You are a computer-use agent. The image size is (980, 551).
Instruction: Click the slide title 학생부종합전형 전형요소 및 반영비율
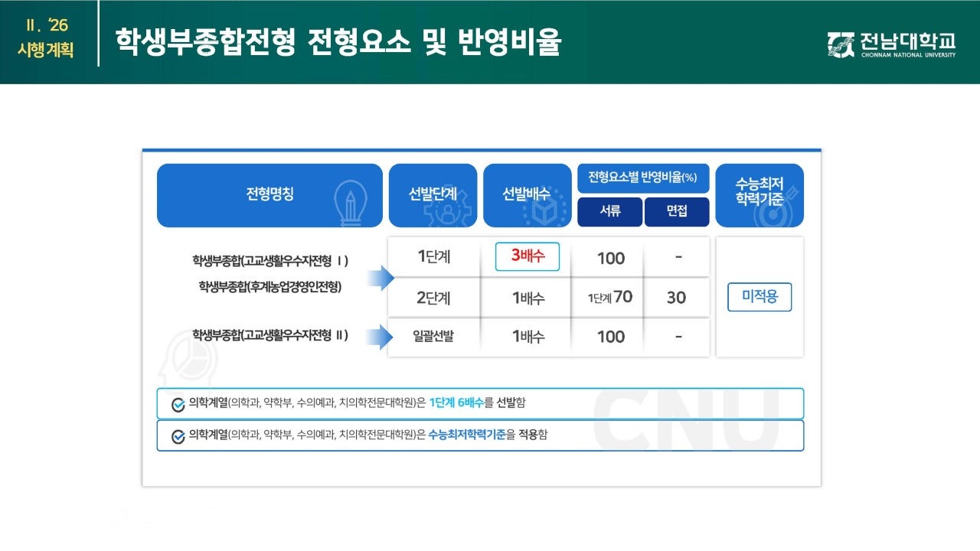pyautogui.click(x=338, y=42)
